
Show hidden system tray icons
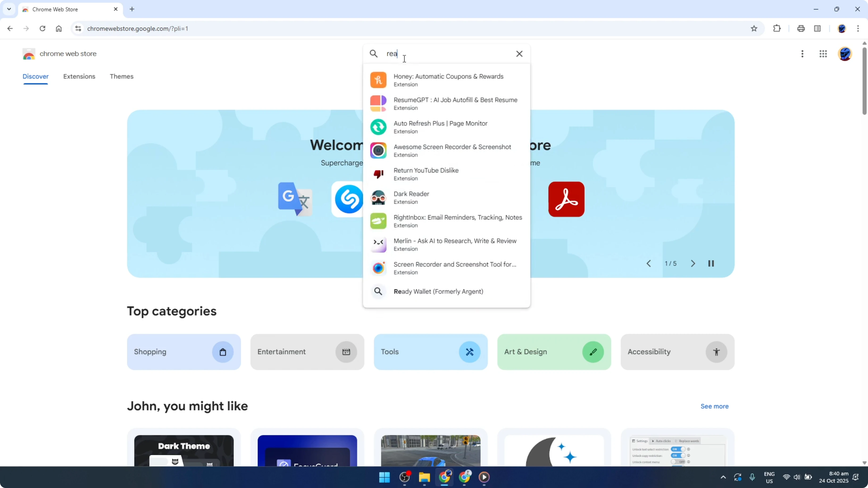(x=723, y=477)
